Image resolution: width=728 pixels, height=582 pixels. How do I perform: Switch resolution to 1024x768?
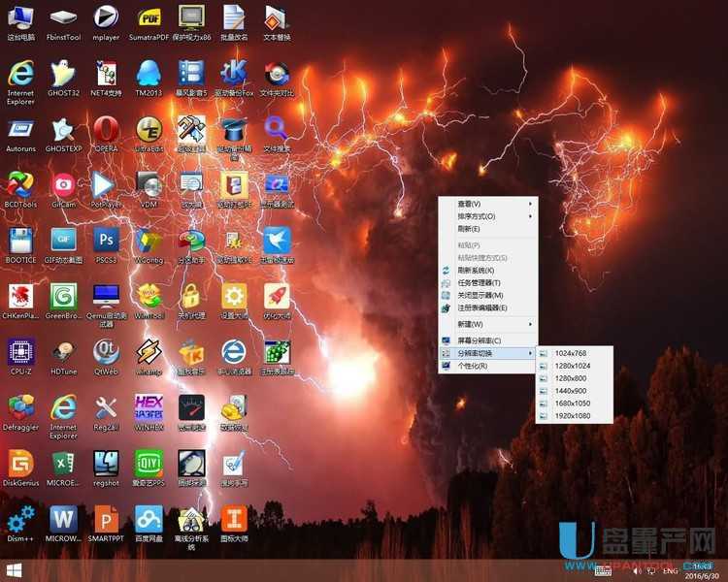(x=575, y=353)
